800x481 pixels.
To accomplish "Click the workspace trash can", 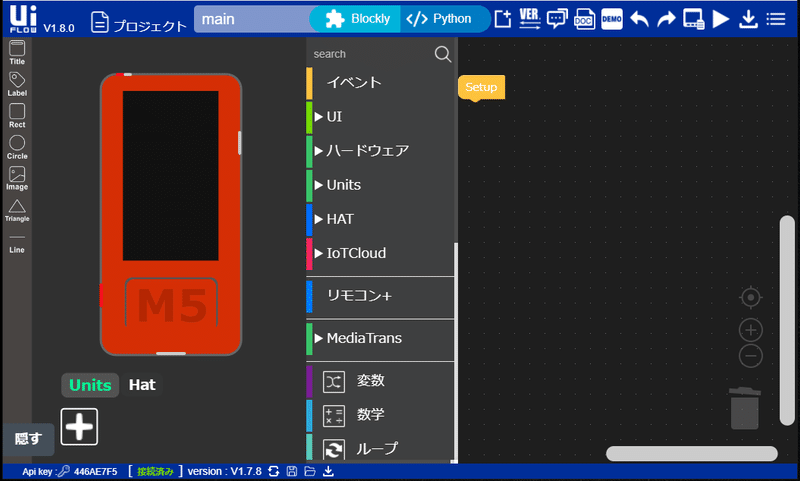I will point(745,408).
